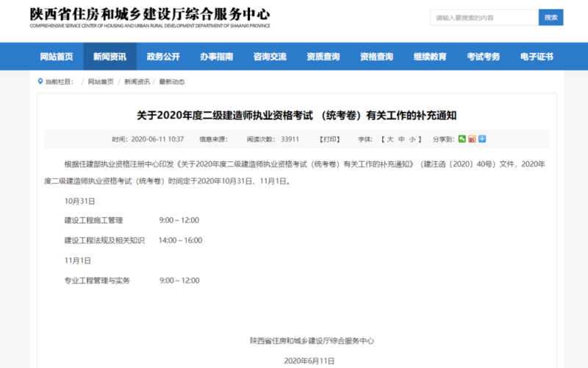The width and height of the screenshot is (588, 368).
Task: Open 电子证书 from the navigation bar
Action: click(537, 57)
